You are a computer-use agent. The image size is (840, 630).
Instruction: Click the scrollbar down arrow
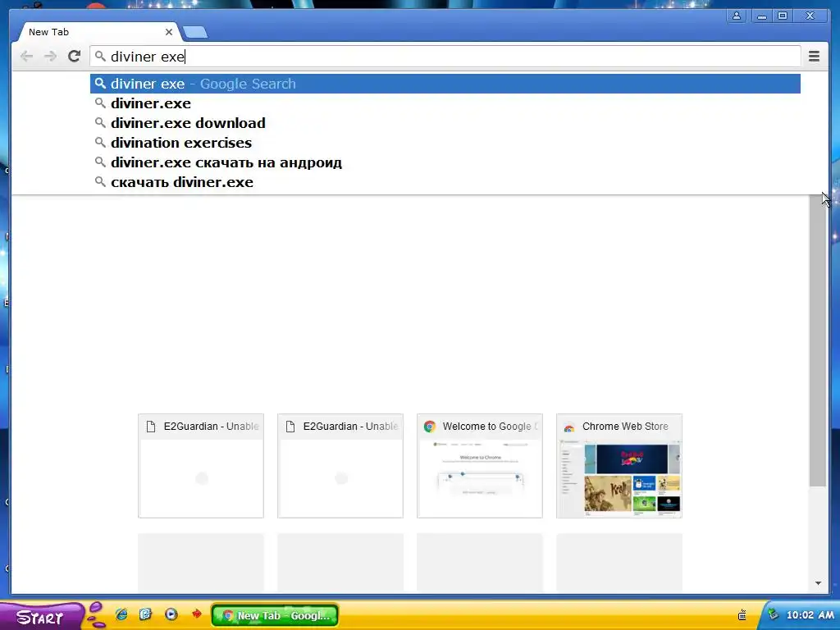tap(818, 583)
